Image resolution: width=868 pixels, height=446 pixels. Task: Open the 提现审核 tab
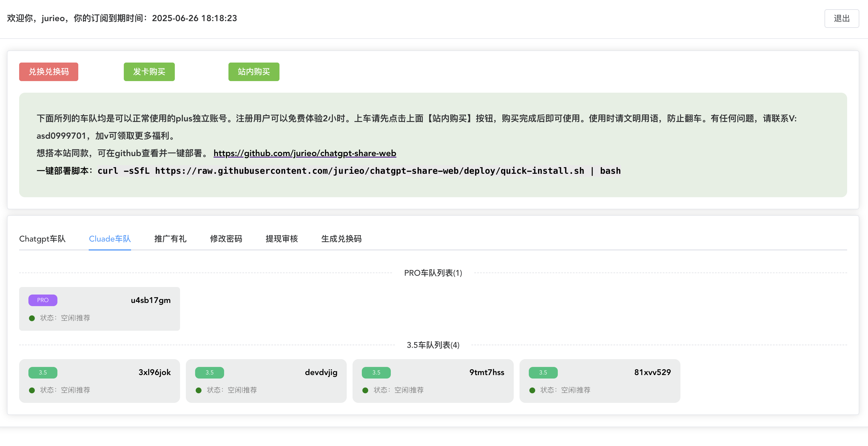pos(281,239)
